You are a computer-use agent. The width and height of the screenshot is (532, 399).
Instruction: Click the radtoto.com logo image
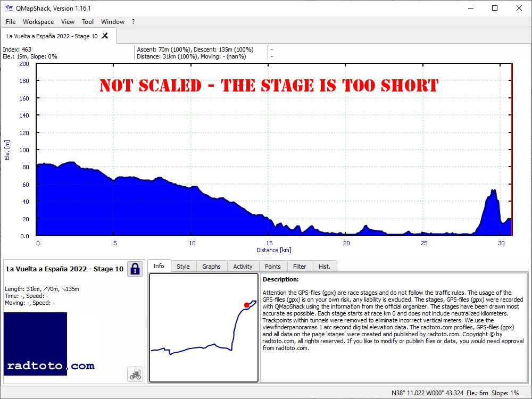coord(51,344)
